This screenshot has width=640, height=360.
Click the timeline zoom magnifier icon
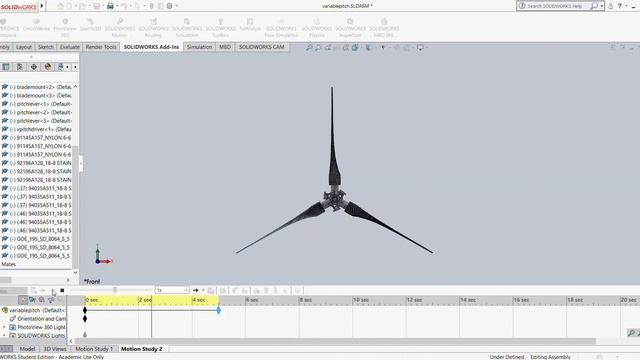(x=631, y=333)
